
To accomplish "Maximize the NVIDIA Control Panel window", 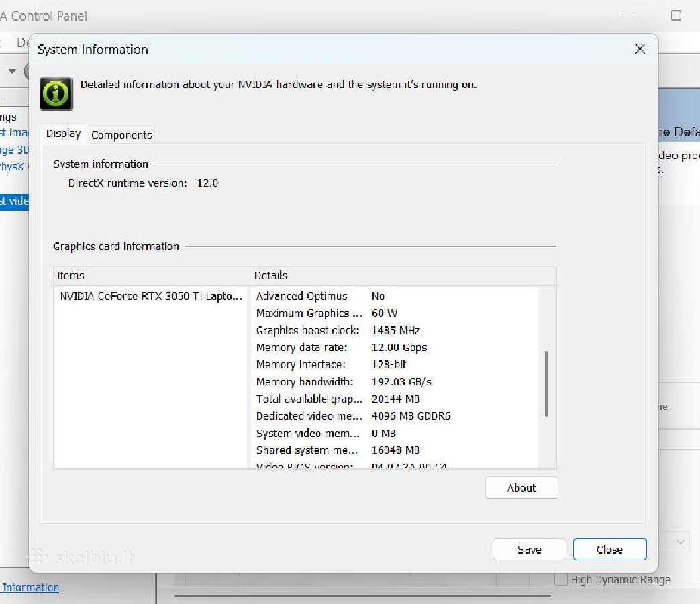I will pos(676,15).
